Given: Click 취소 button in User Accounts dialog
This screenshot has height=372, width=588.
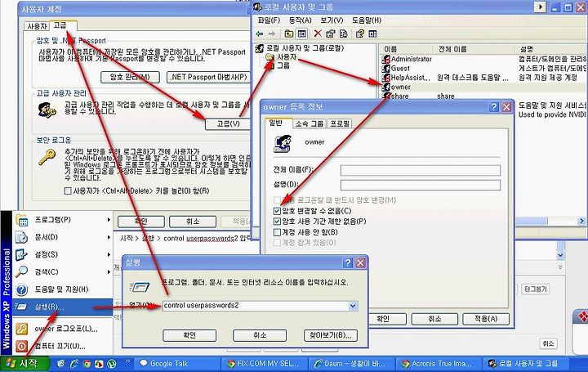Looking at the screenshot, I should coord(193,222).
